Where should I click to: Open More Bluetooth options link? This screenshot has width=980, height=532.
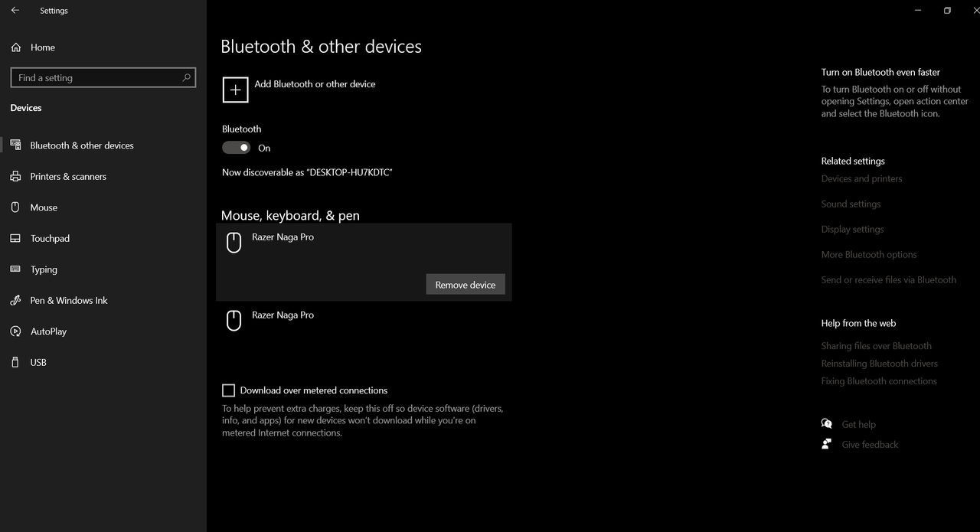click(x=869, y=255)
